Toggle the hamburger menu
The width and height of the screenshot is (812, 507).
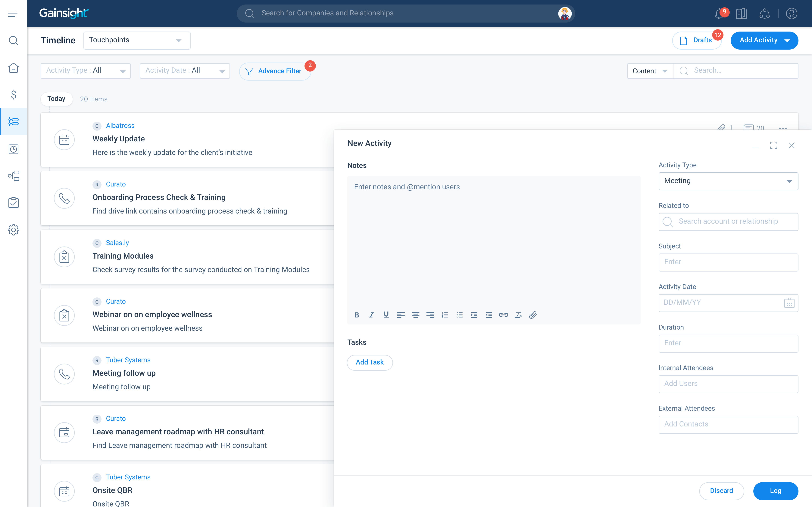coord(12,14)
